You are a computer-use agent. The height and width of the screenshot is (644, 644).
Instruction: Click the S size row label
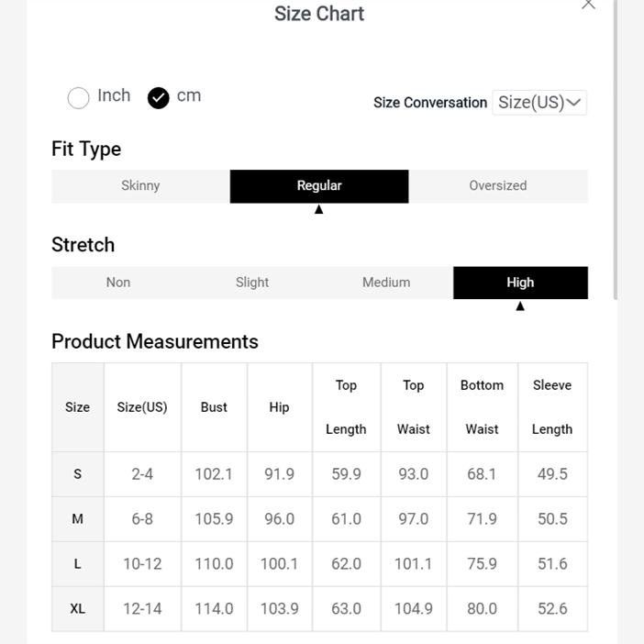click(x=77, y=474)
